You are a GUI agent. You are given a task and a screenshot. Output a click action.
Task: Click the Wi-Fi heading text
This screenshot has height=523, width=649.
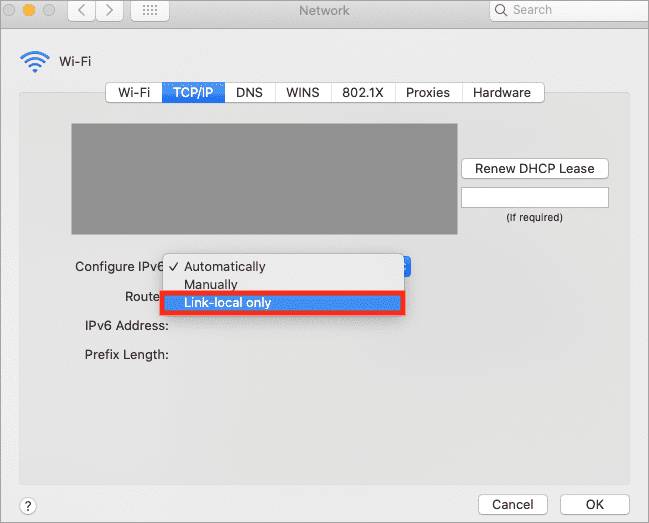pos(75,61)
